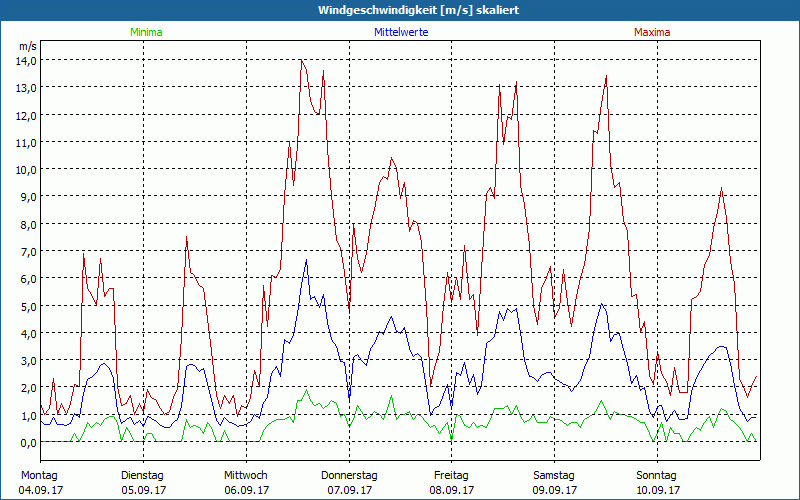Click the 13,0 y-axis value
This screenshot has height=500, width=800.
(x=26, y=88)
